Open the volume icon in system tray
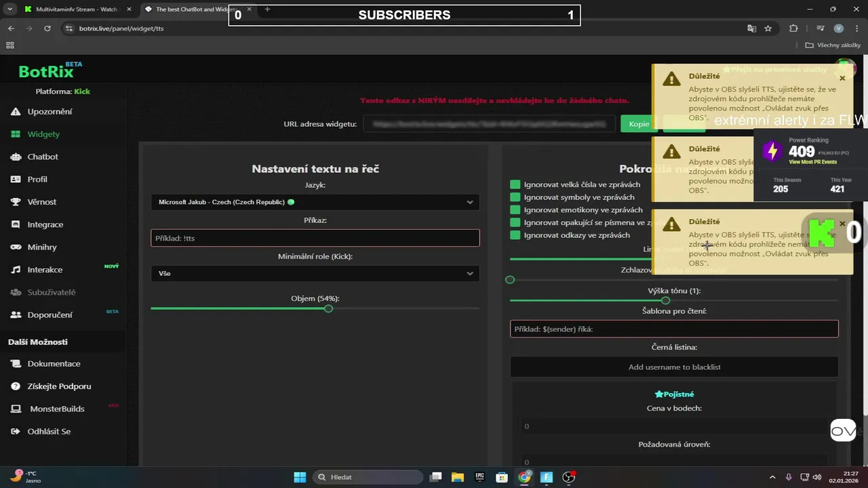The height and width of the screenshot is (488, 868). coord(817,477)
